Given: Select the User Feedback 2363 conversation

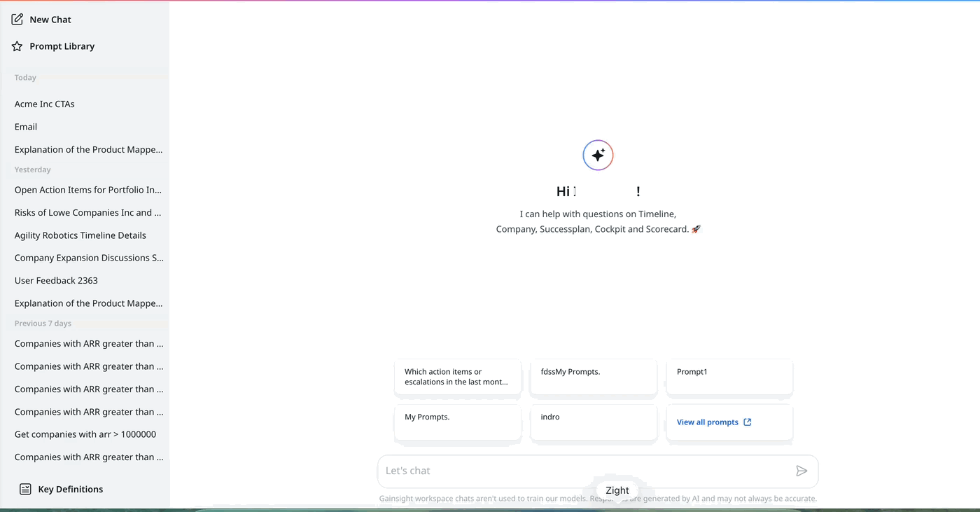Looking at the screenshot, I should click(x=56, y=280).
